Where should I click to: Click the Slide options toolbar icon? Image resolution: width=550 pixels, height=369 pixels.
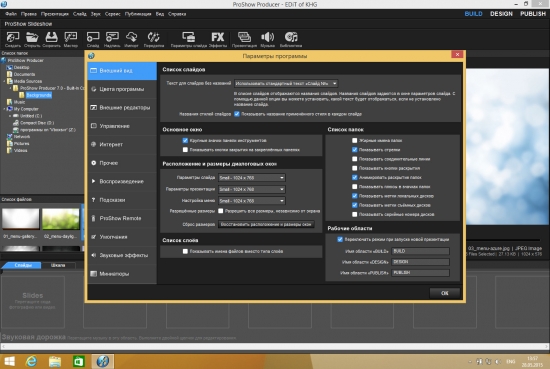[189, 39]
